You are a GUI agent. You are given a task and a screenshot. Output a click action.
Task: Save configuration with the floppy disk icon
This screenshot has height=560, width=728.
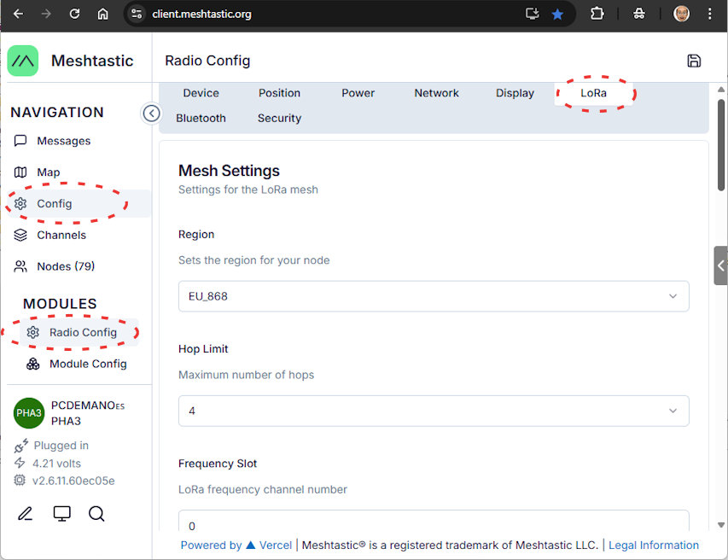(694, 61)
